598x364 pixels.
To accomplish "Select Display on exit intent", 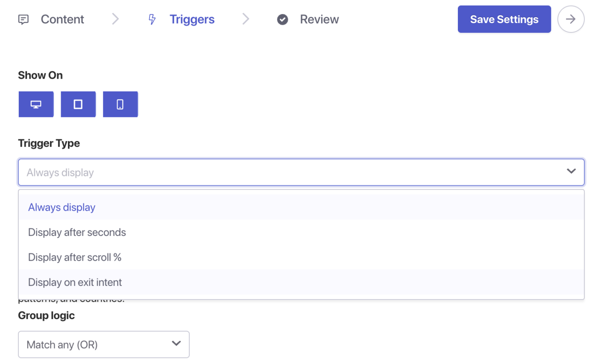I will pos(75,282).
